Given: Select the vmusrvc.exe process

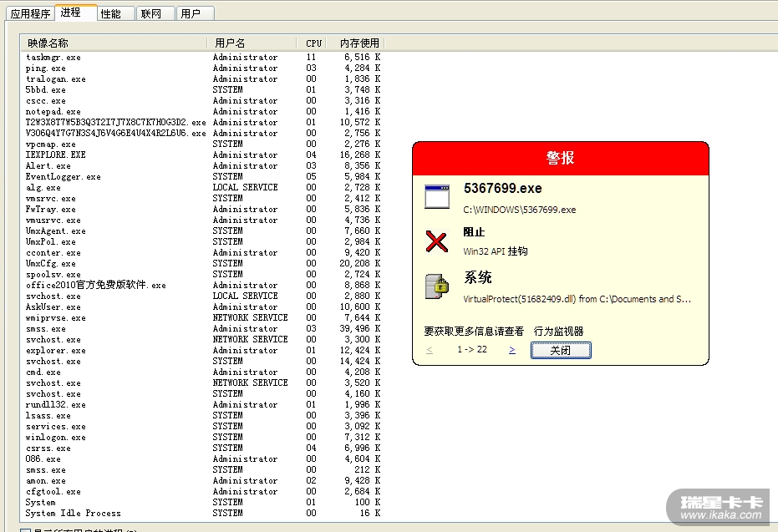Looking at the screenshot, I should (202, 220).
